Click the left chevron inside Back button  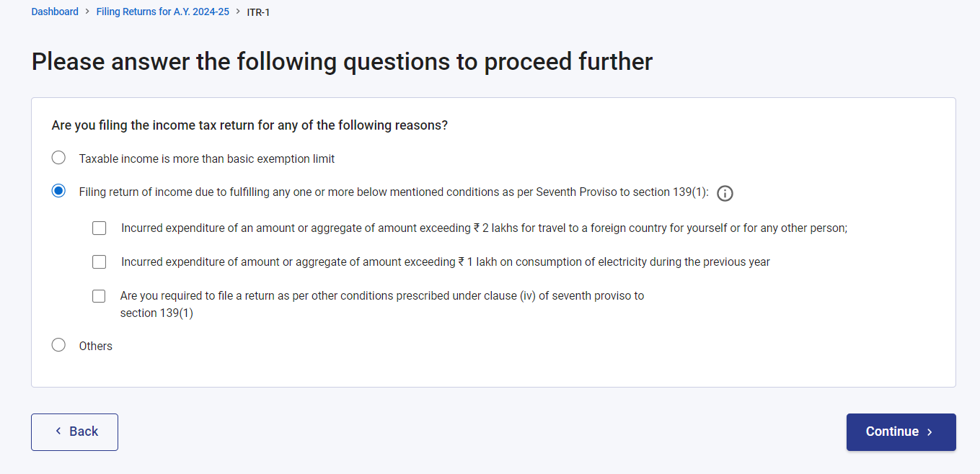(x=58, y=431)
